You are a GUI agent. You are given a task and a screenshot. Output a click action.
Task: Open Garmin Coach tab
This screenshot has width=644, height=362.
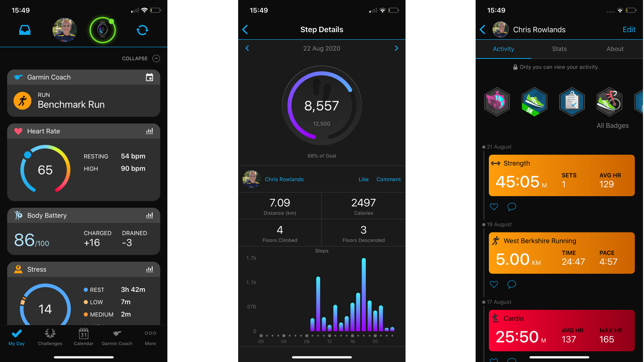click(116, 338)
